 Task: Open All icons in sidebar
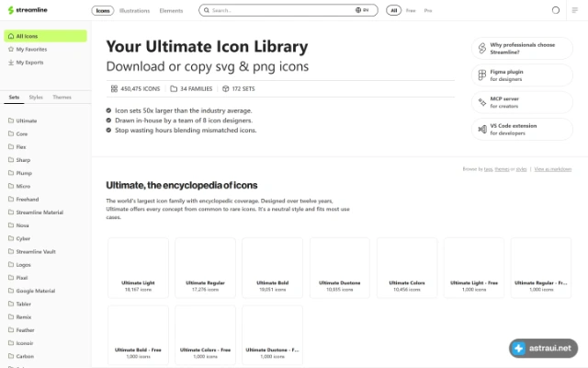(x=45, y=36)
